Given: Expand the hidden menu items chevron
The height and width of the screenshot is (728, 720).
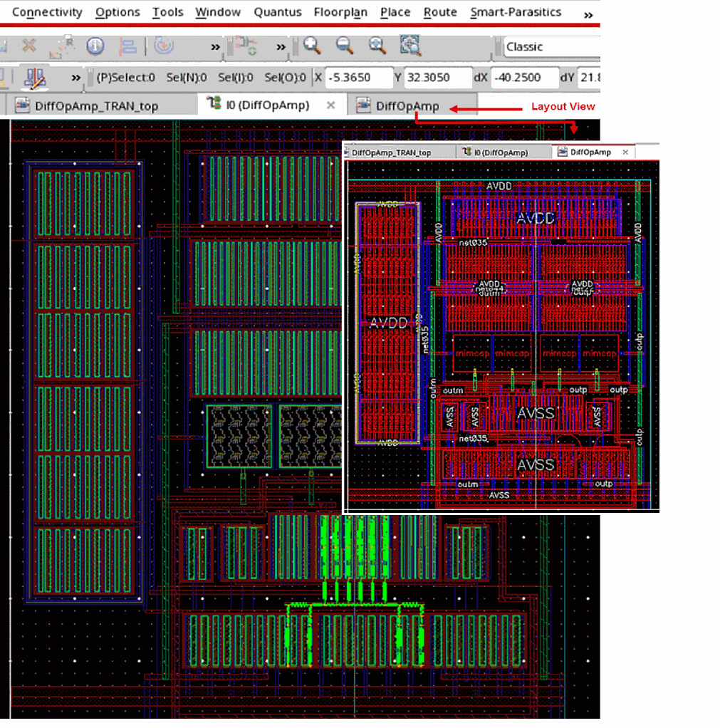Looking at the screenshot, I should coord(588,14).
